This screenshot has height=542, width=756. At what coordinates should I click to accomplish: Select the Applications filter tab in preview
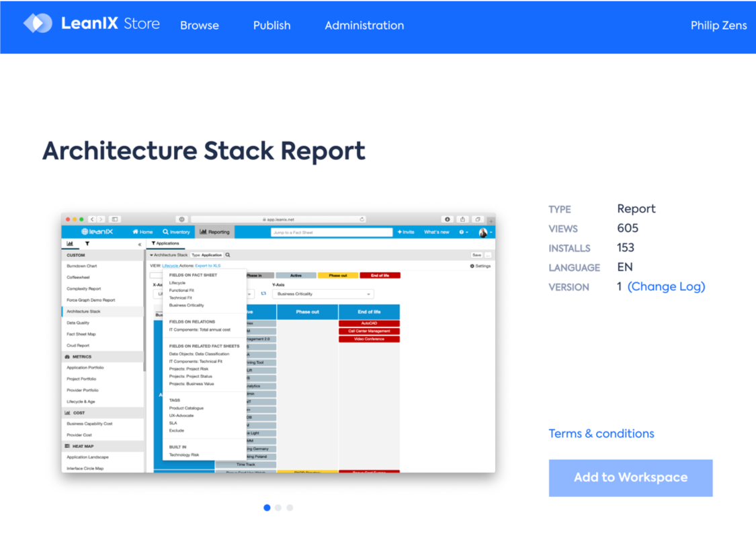(x=165, y=243)
